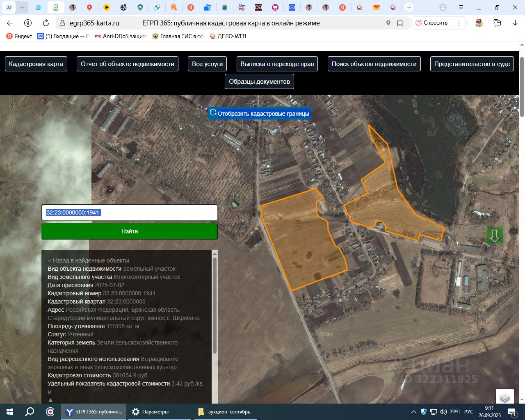Open the volume tray control
This screenshot has width=525, height=420.
point(443,412)
